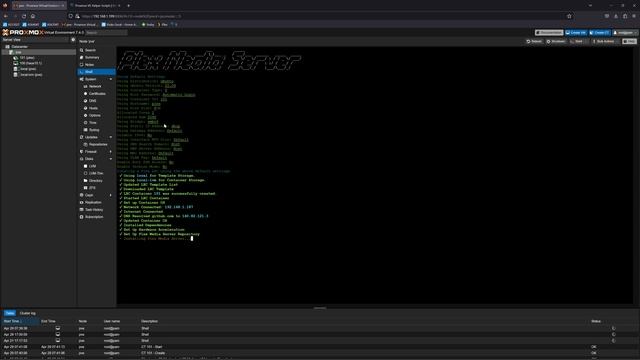Bookmark this page with star icon
640x360 pixels.
pyautogui.click(x=569, y=16)
